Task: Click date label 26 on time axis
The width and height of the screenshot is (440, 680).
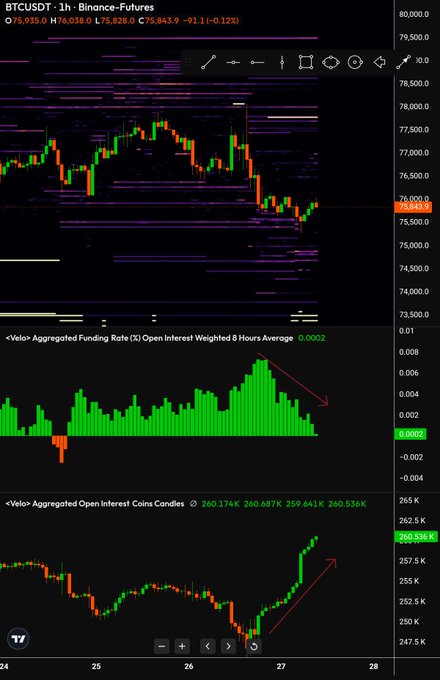Action: pos(189,666)
